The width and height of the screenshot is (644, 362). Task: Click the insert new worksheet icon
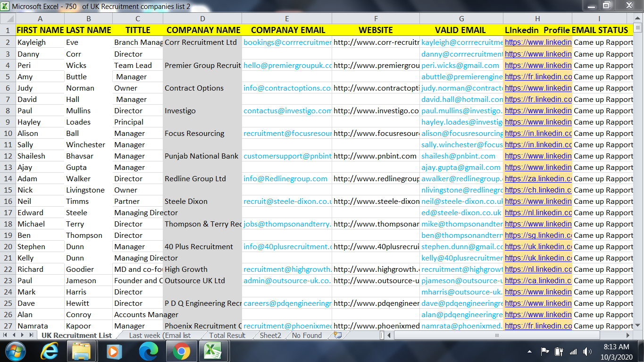pyautogui.click(x=337, y=335)
